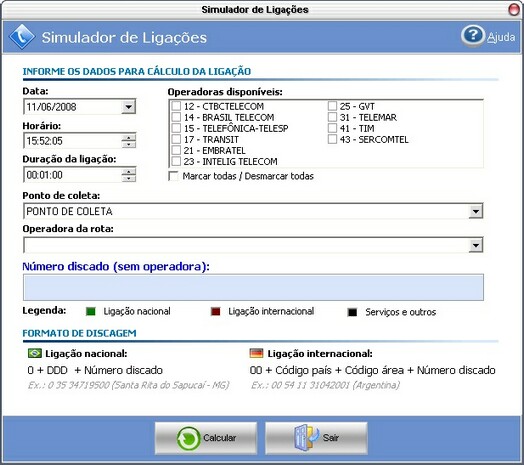
Task: Expand the Ponto de coleta dropdown
Action: click(476, 211)
